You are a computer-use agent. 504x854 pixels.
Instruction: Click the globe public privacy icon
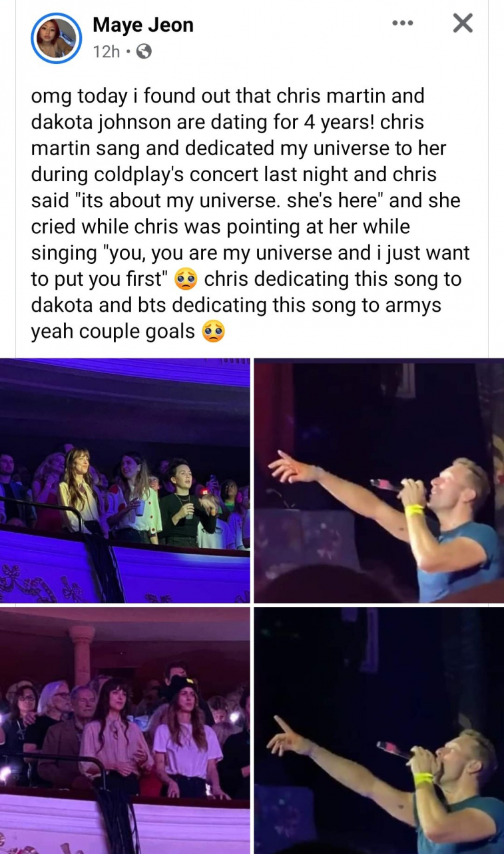coord(144,51)
